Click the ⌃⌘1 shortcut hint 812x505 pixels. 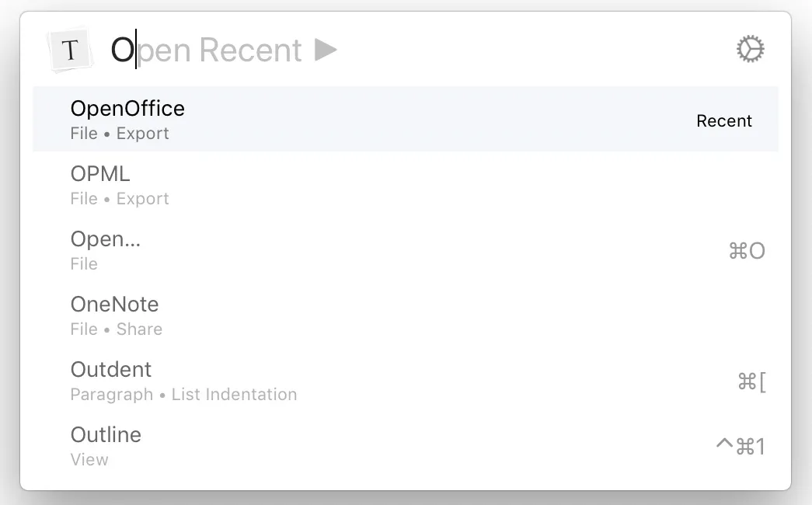740,447
